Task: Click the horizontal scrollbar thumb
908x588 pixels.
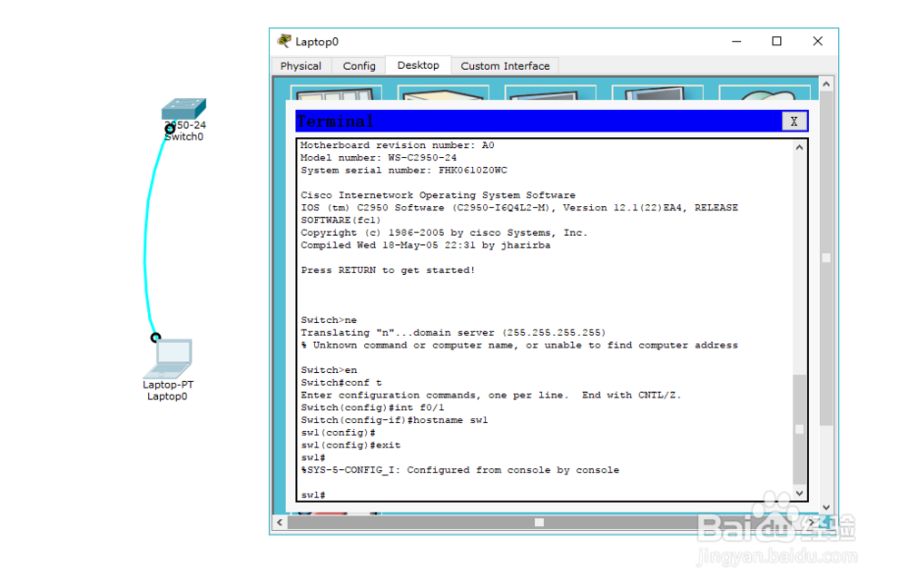Action: [539, 522]
